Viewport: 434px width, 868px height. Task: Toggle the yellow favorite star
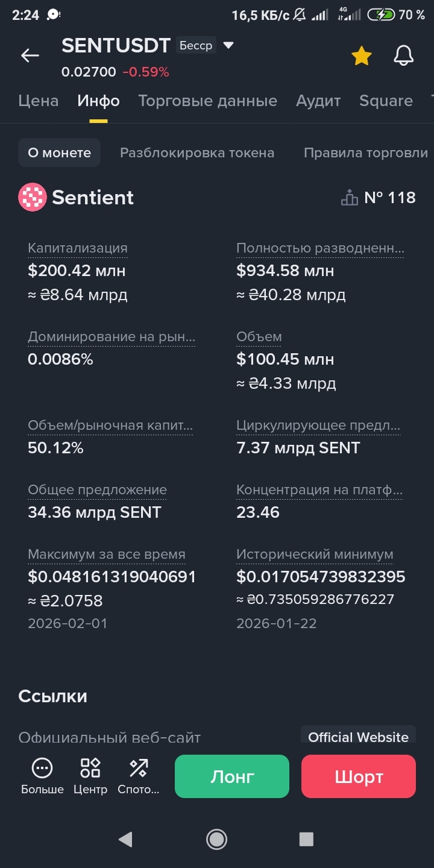pyautogui.click(x=362, y=56)
